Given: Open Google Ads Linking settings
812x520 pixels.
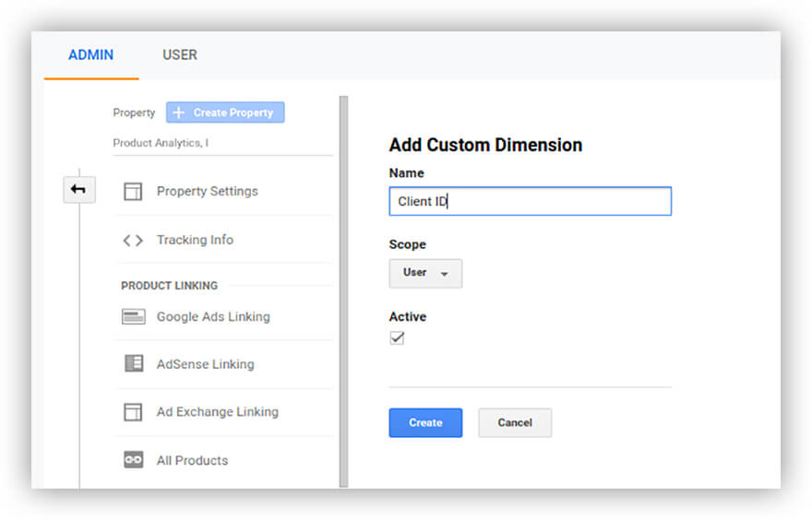Looking at the screenshot, I should pos(213,316).
